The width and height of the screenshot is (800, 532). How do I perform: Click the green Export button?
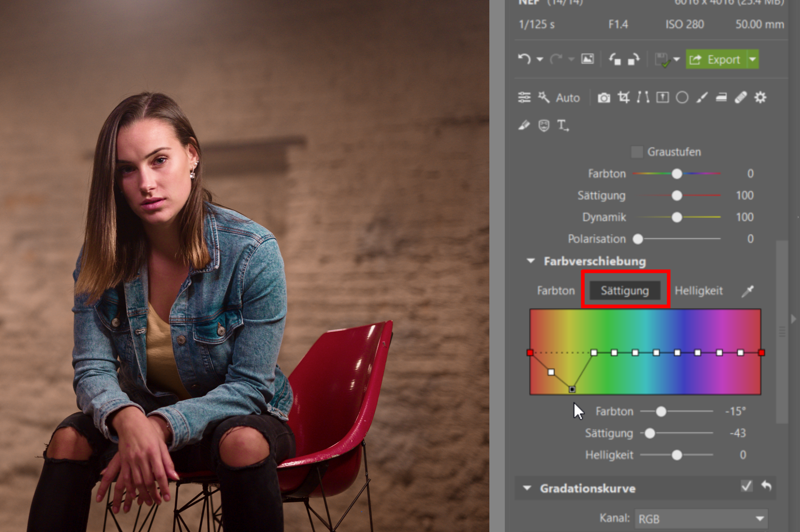click(716, 59)
